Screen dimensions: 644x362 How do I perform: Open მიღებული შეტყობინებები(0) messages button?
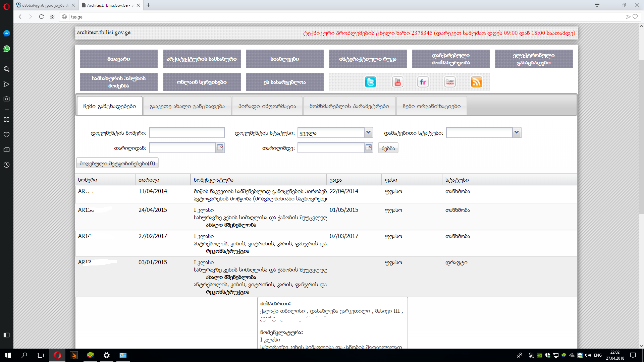(x=117, y=163)
